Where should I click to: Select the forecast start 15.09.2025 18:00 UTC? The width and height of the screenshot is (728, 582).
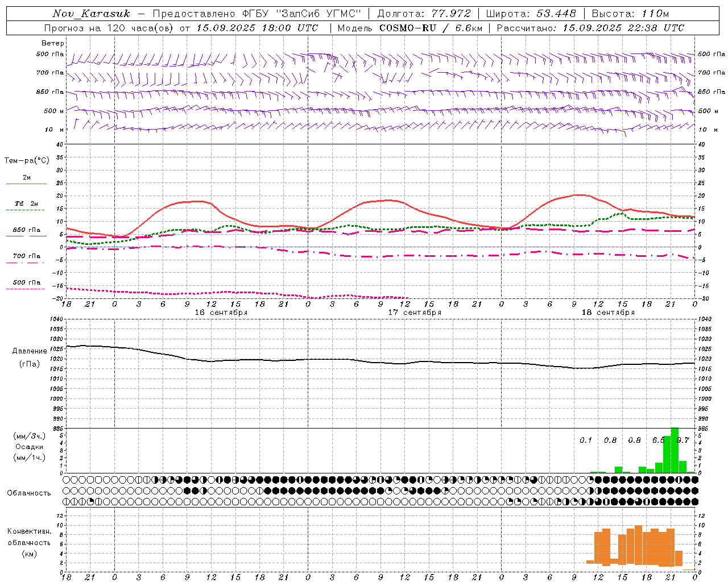tap(257, 28)
